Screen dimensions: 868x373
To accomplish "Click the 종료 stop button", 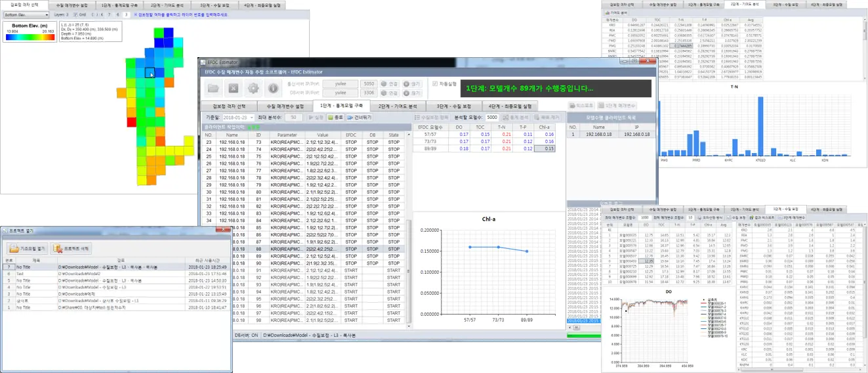I will point(335,117).
